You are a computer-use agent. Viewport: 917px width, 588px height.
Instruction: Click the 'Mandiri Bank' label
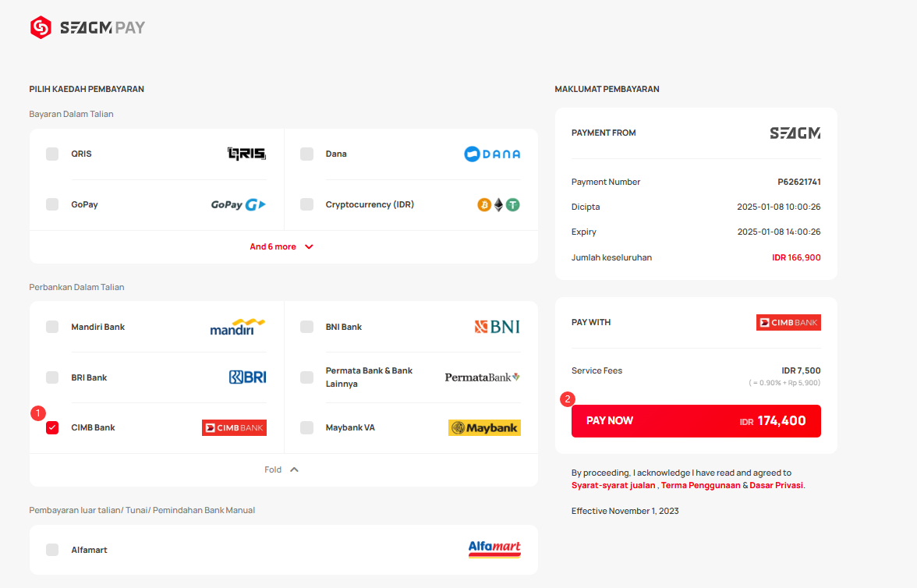click(x=97, y=327)
